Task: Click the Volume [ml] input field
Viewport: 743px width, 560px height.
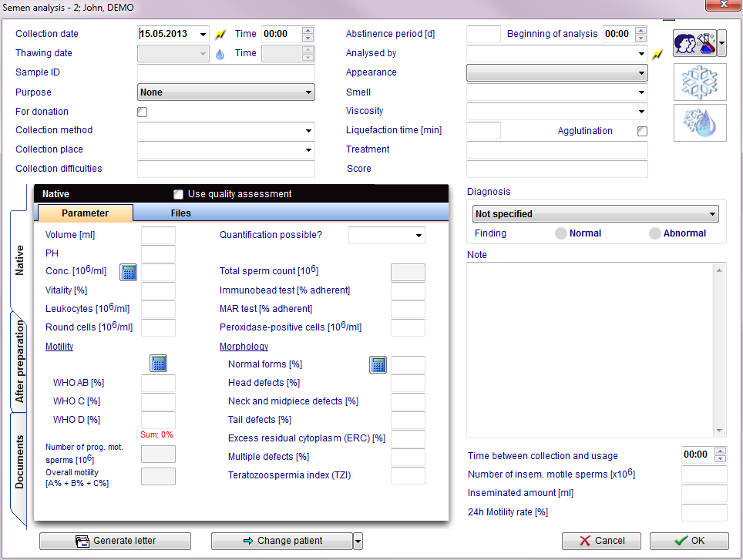Action: (x=158, y=235)
